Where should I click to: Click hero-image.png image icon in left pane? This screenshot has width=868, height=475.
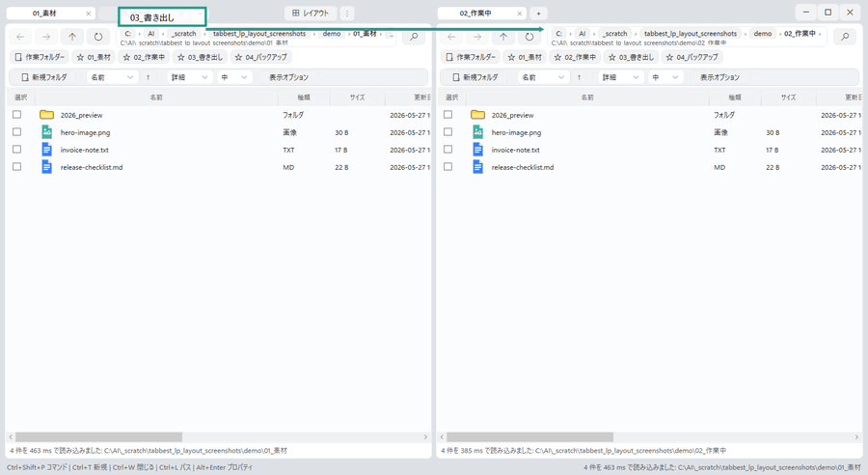click(46, 132)
